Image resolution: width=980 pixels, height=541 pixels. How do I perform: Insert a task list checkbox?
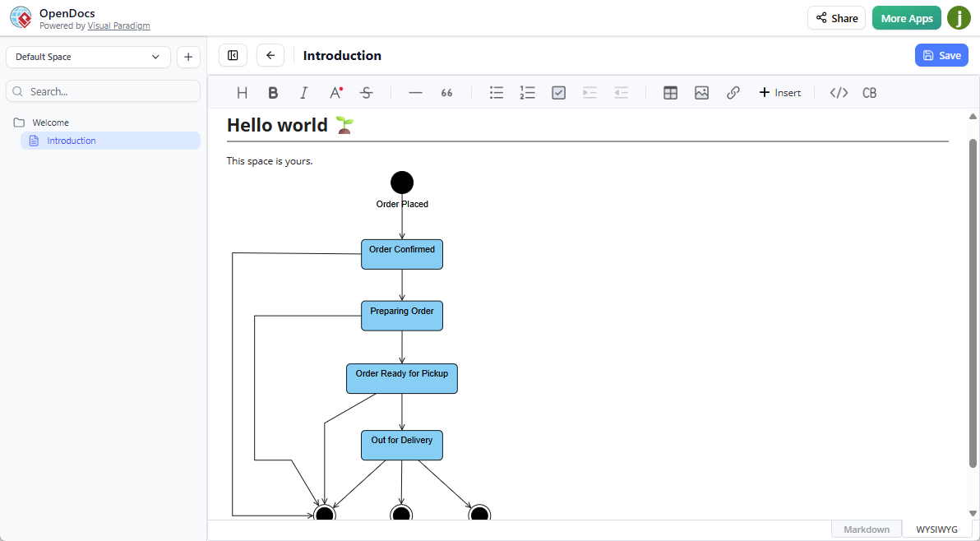click(x=558, y=92)
